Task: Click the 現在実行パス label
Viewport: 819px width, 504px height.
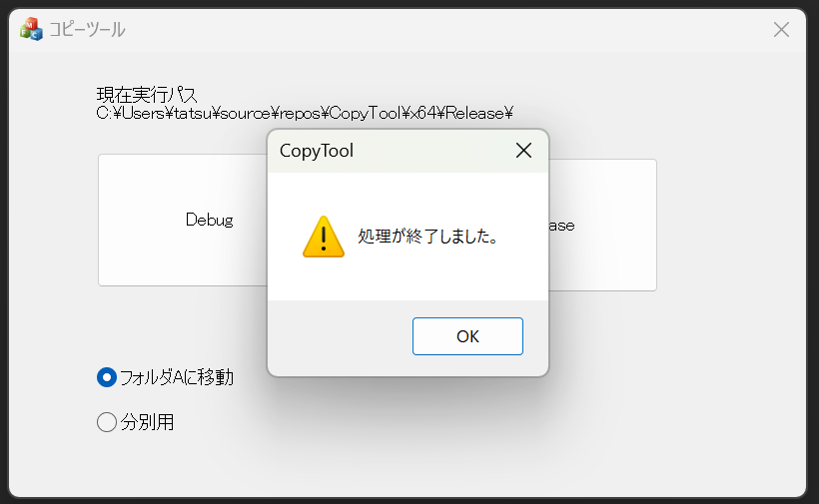Action: [x=147, y=95]
